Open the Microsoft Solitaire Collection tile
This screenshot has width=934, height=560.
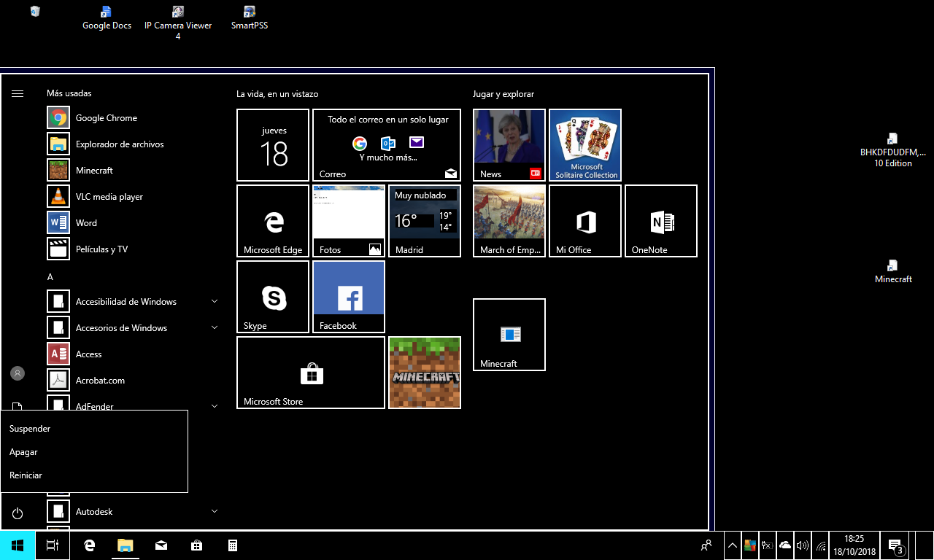585,145
